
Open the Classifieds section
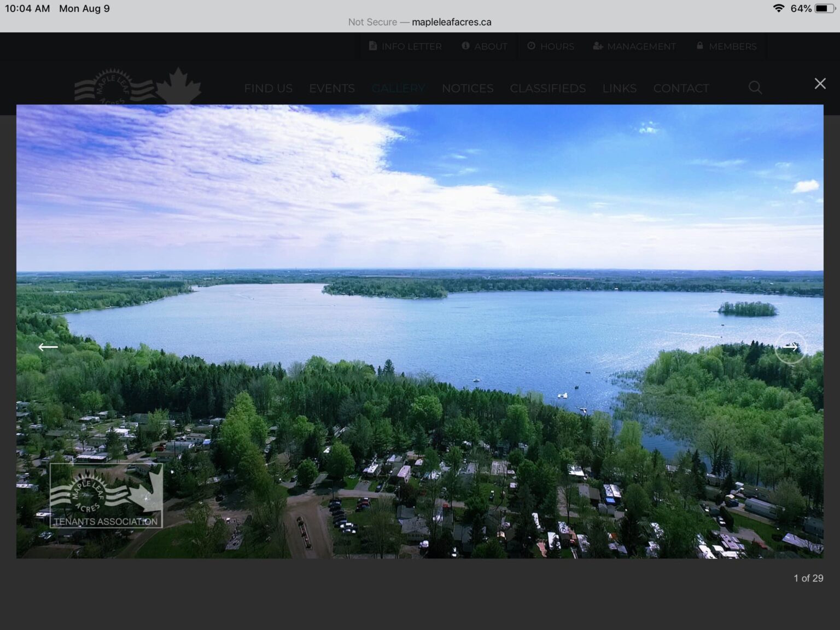pyautogui.click(x=547, y=88)
